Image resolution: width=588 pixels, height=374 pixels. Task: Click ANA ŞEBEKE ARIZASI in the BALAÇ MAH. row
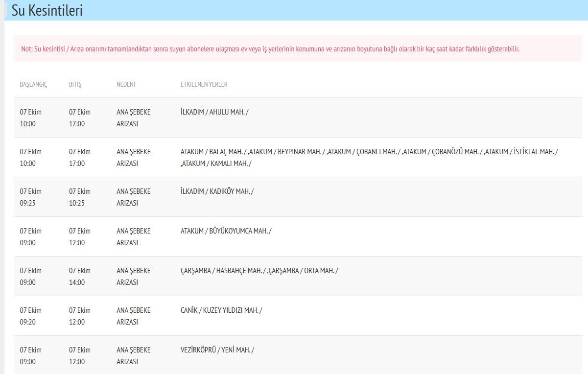tap(134, 158)
